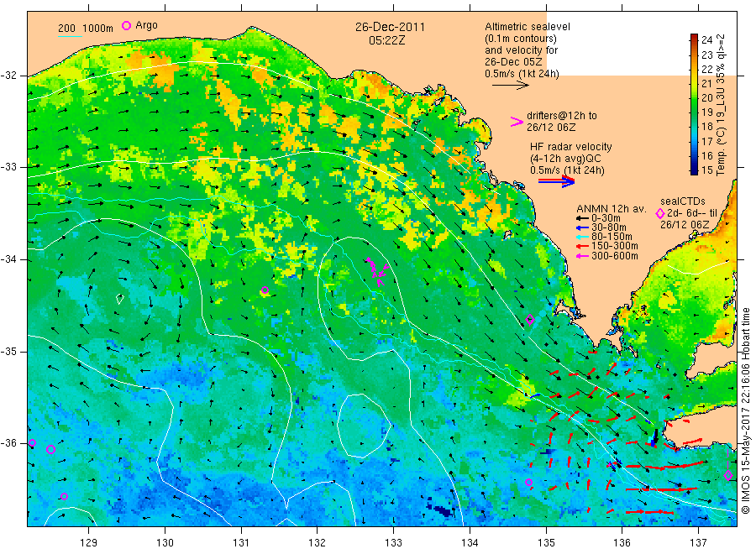Click the cyan 80-150m ANMN arrow symbol
This screenshot has width=756, height=554.
583,237
